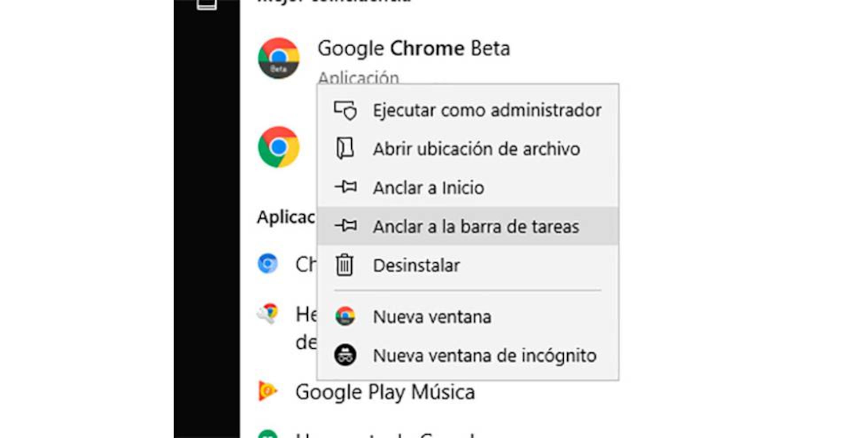
Task: Click the standard Google Chrome icon
Action: click(279, 147)
